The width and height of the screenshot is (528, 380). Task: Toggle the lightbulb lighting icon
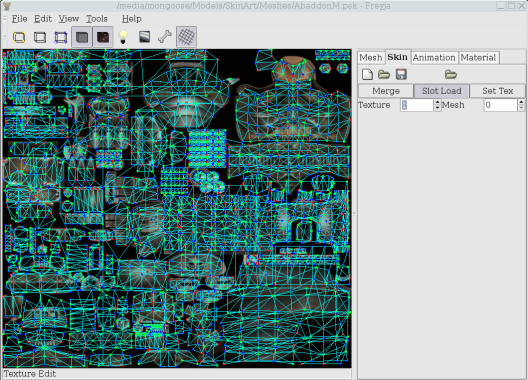pyautogui.click(x=123, y=37)
